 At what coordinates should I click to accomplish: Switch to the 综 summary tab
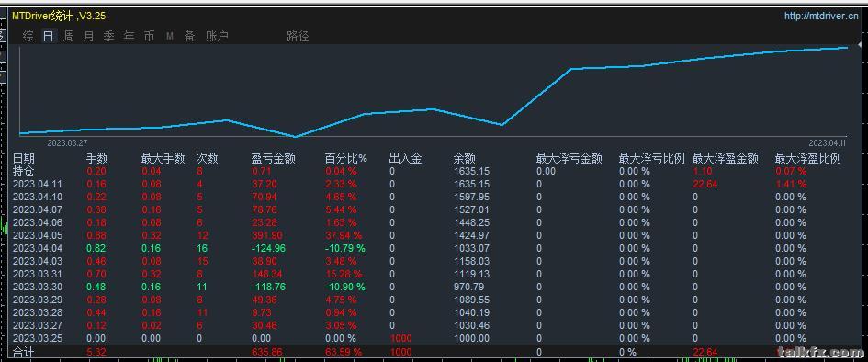pos(28,37)
